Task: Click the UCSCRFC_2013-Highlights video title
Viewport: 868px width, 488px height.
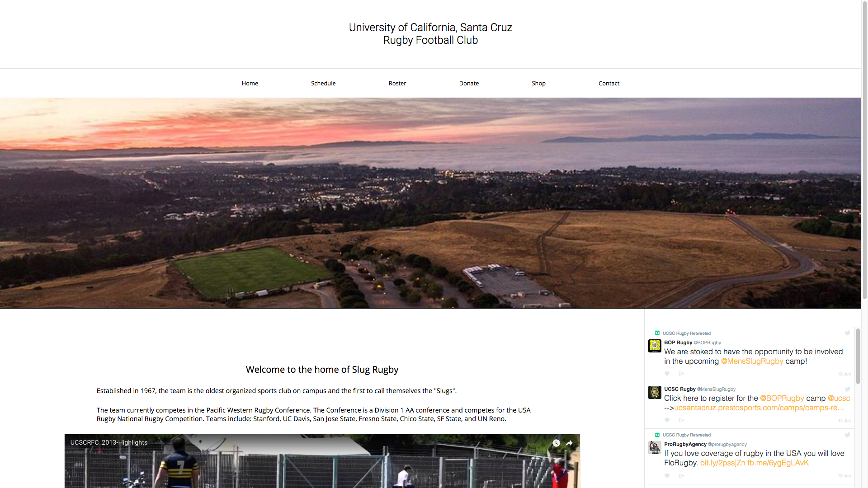Action: 109,443
